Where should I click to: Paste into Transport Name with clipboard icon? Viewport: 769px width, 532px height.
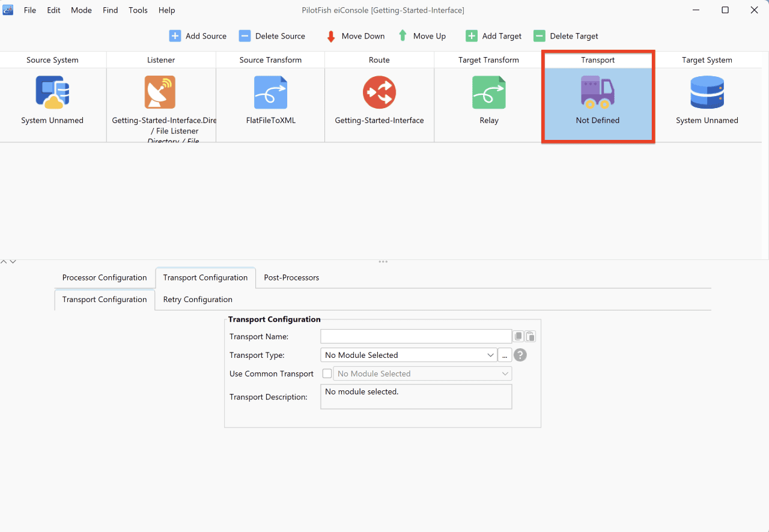(x=530, y=336)
